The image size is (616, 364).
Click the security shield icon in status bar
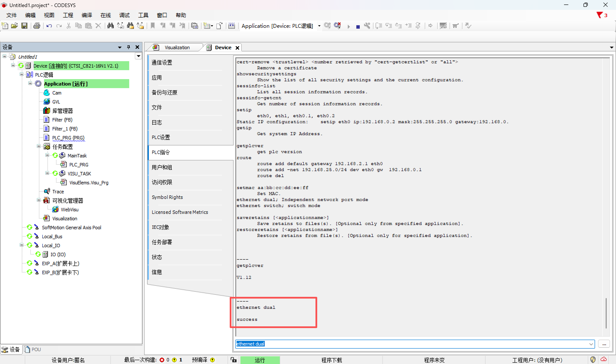pyautogui.click(x=593, y=360)
